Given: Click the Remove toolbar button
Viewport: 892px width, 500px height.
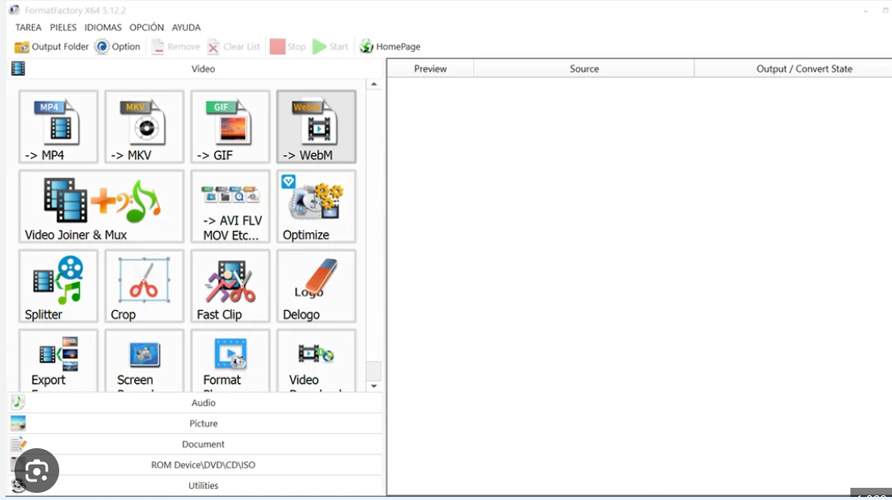Looking at the screenshot, I should (176, 47).
